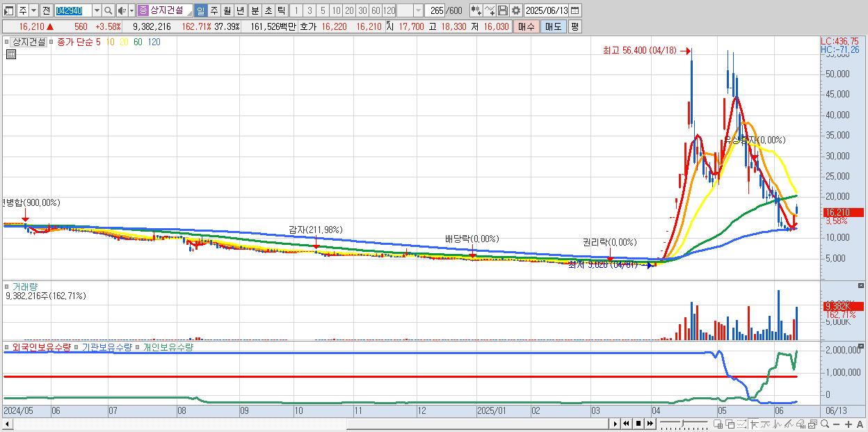Click the overlapping windows icon
868x432 pixels.
(730, 424)
